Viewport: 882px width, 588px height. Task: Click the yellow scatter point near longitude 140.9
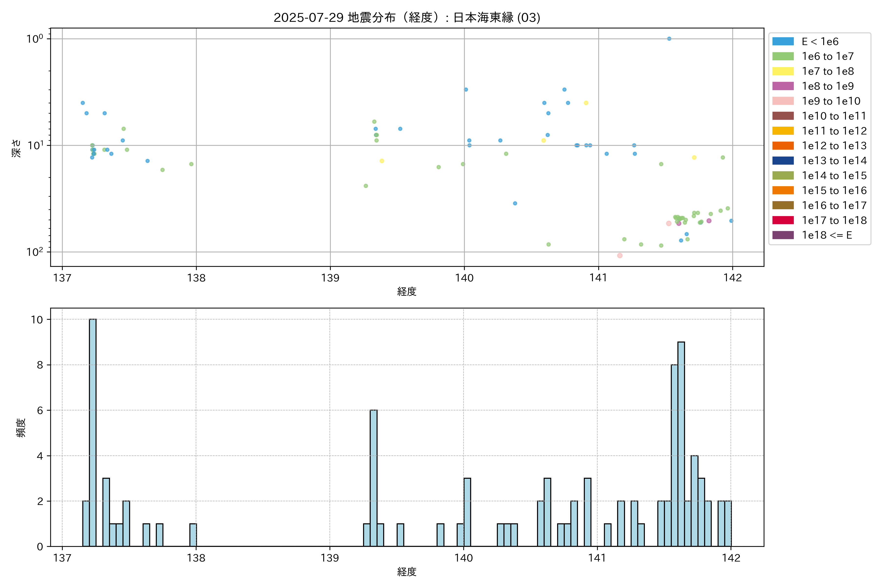(586, 103)
